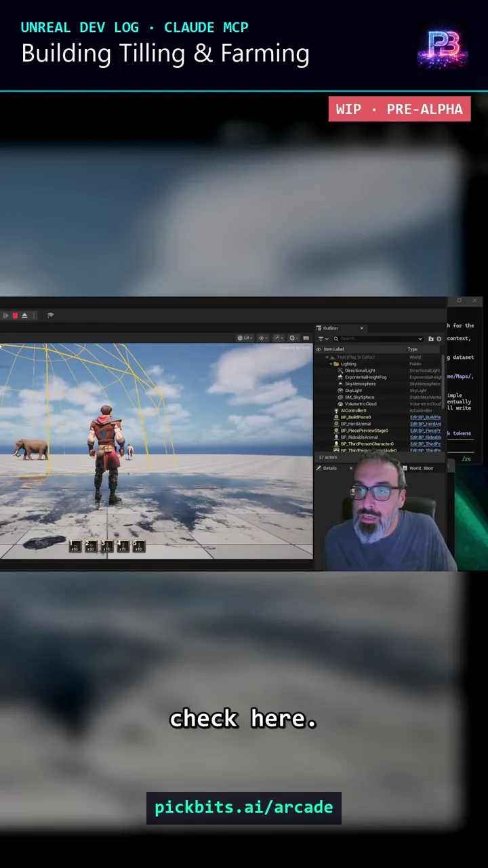Open the viewport performance gauge dropdown
488x868 pixels.
click(279, 338)
